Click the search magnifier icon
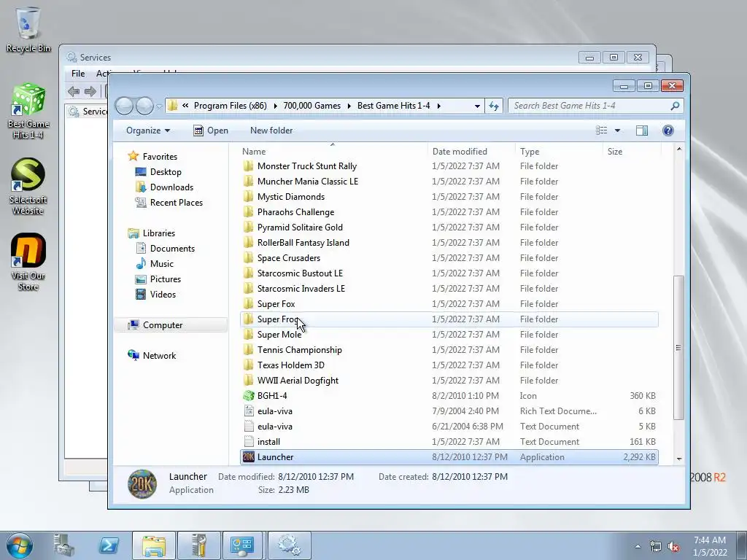Screen dimensions: 747x560 coord(675,106)
